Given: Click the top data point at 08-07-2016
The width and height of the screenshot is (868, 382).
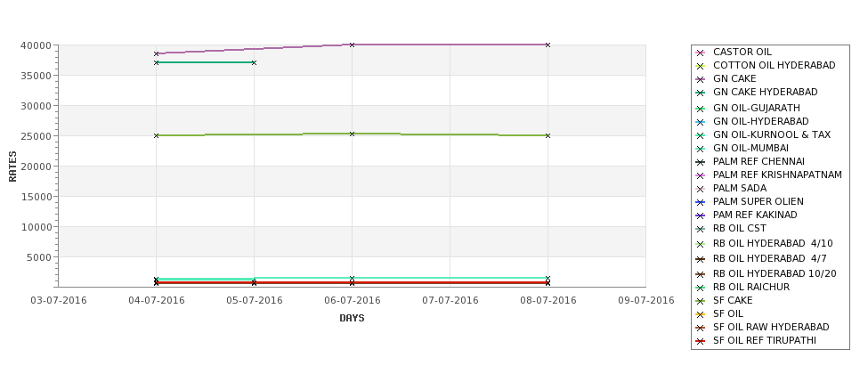Looking at the screenshot, I should tap(548, 45).
